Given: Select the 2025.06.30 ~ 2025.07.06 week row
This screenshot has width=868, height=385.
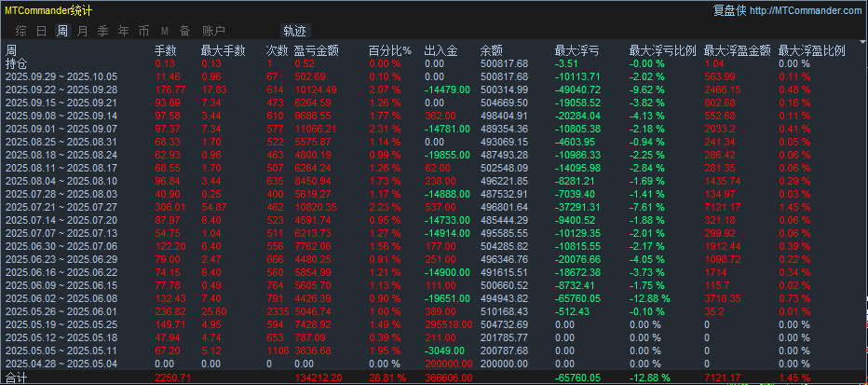Looking at the screenshot, I should [x=434, y=246].
